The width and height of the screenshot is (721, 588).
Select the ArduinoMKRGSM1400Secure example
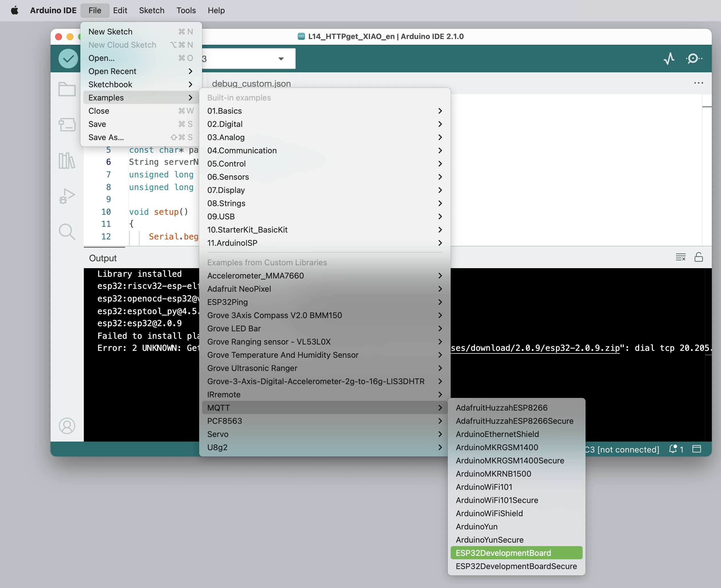click(x=516, y=461)
